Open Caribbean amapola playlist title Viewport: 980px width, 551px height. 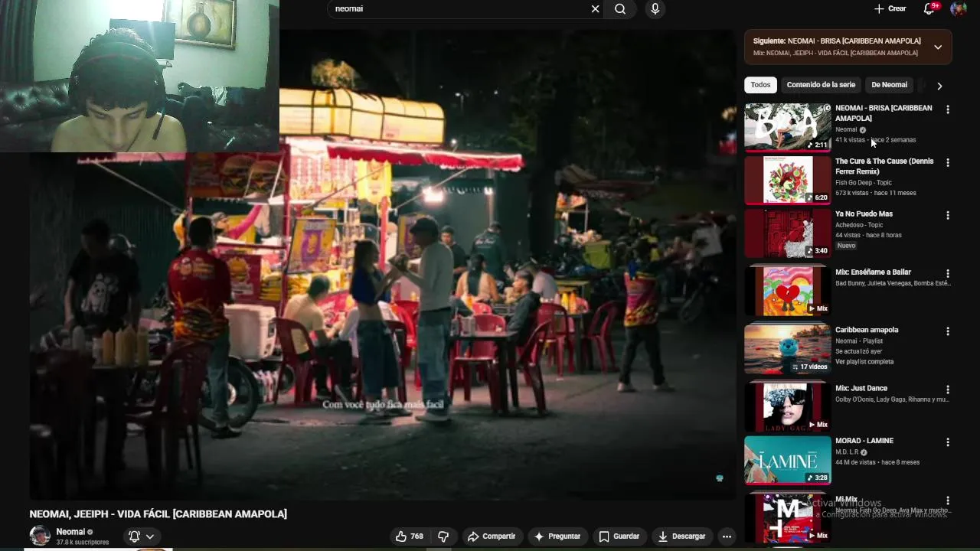point(867,330)
